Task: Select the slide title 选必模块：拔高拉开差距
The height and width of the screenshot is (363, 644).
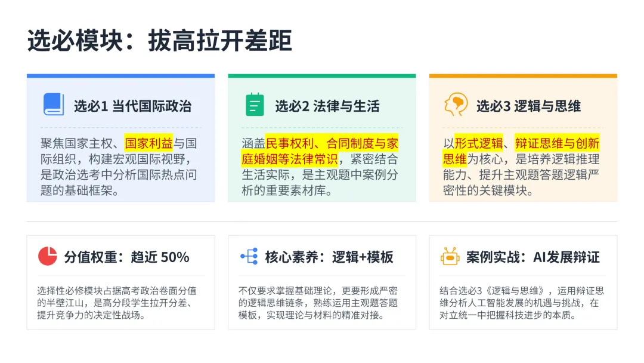Action: [x=159, y=41]
